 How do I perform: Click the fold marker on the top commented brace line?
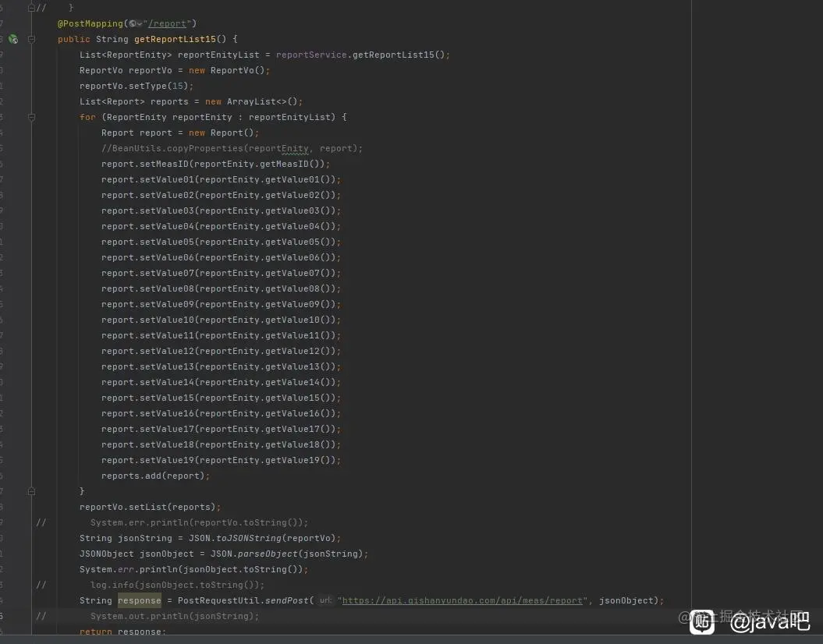pos(31,8)
